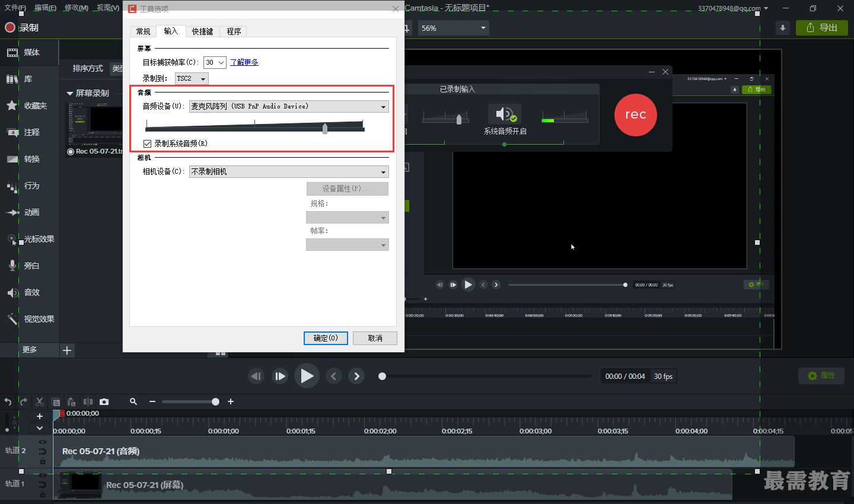Click the copy icon in timeline toolbar

(x=56, y=401)
